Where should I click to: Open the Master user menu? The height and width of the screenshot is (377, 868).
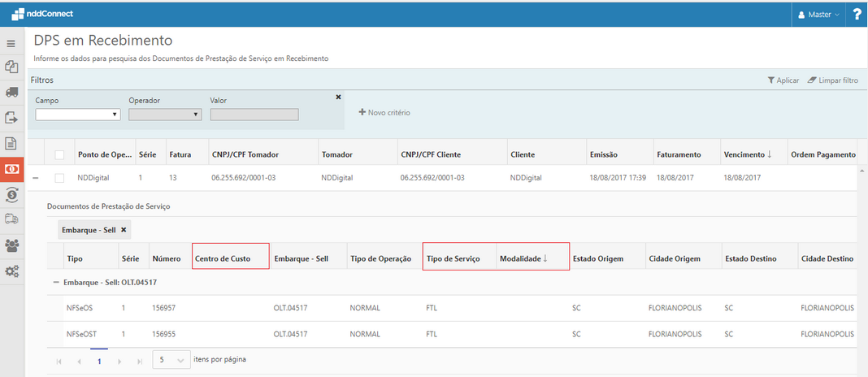[x=818, y=15]
